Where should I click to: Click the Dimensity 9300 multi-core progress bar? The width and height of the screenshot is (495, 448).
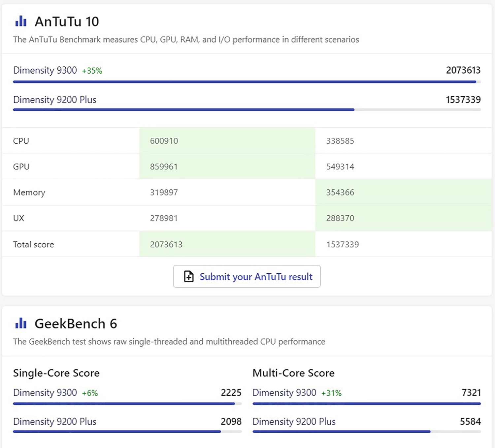coord(367,403)
